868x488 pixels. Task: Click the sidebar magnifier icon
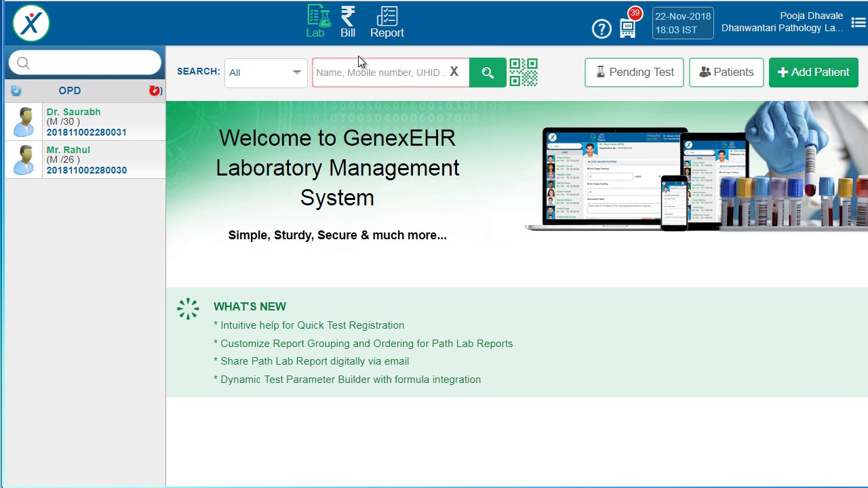[x=23, y=63]
